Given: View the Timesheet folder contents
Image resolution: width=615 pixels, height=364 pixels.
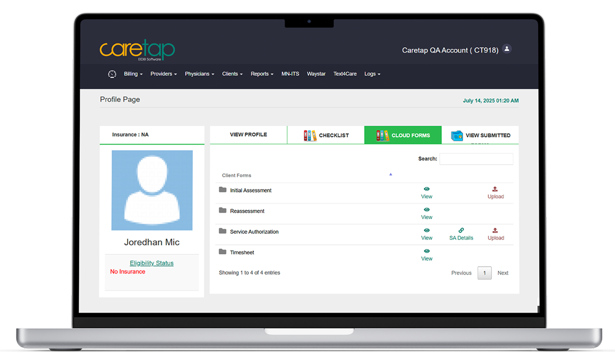Looking at the screenshot, I should pyautogui.click(x=427, y=252).
